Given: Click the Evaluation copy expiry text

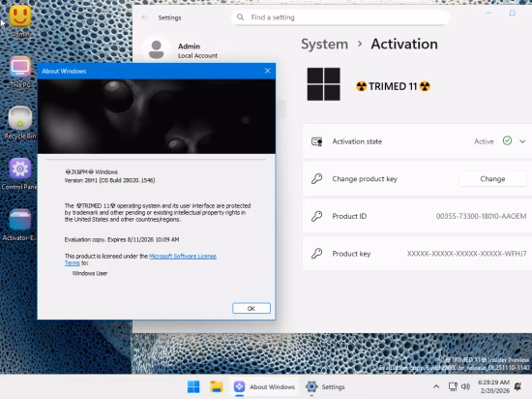Looking at the screenshot, I should click(x=122, y=239).
